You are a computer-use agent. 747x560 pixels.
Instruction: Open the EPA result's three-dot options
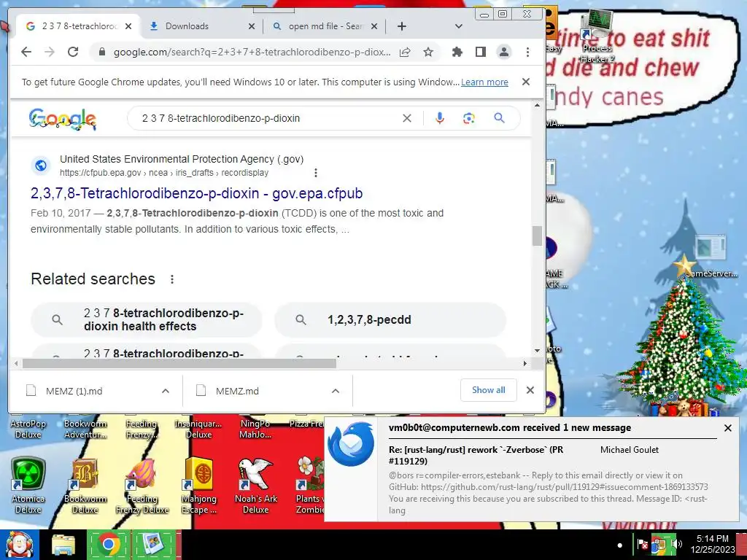click(x=315, y=172)
